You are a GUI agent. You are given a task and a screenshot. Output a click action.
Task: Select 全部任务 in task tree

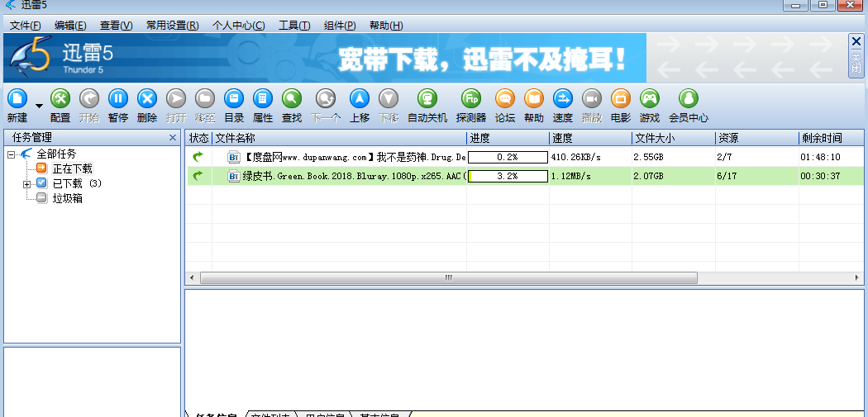56,154
